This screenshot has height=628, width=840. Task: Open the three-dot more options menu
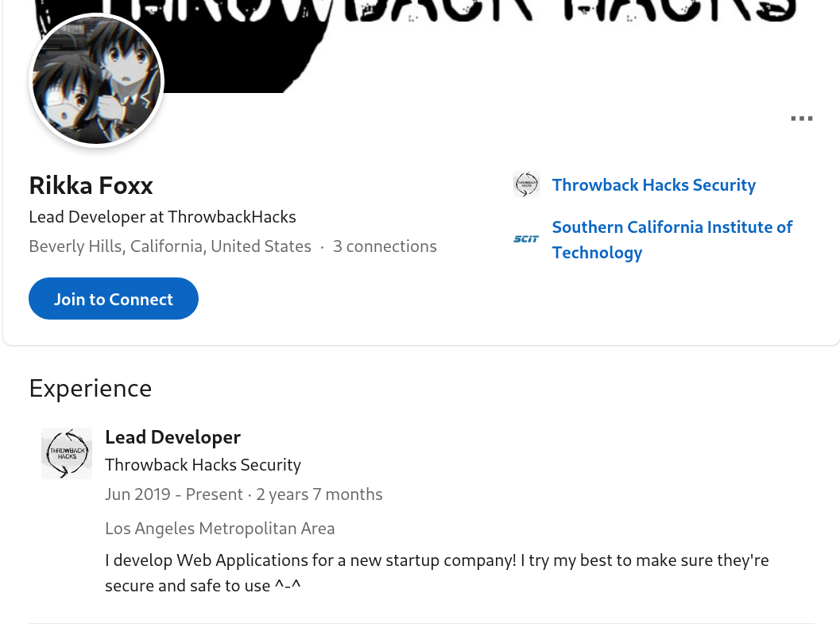(x=801, y=119)
